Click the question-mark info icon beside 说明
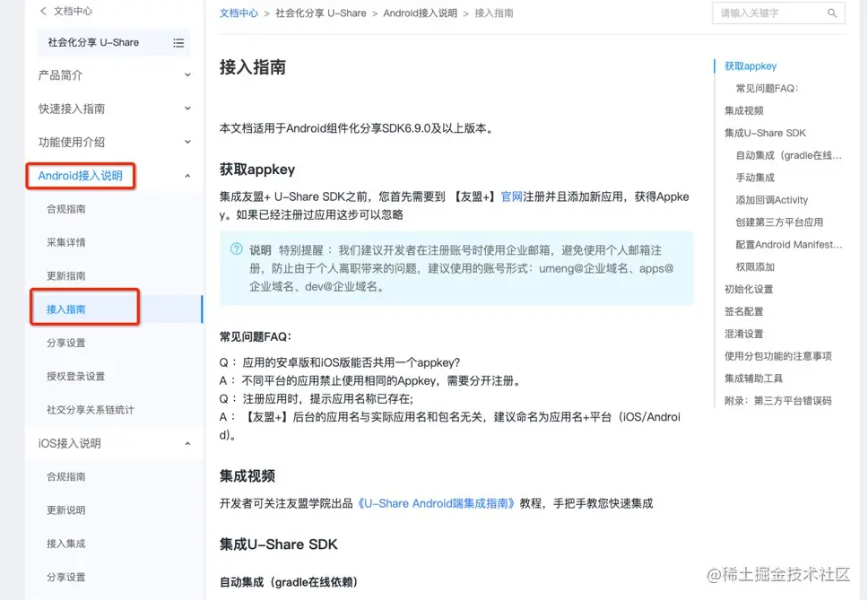 click(237, 249)
